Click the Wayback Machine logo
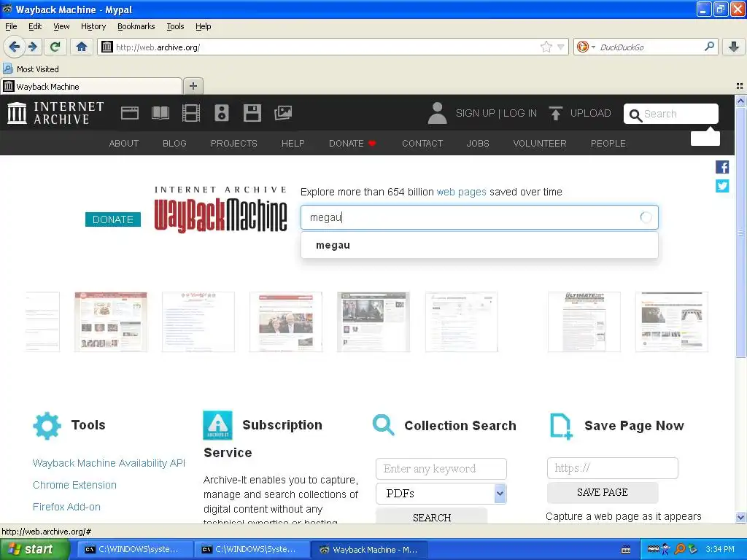747x560 pixels. click(220, 209)
